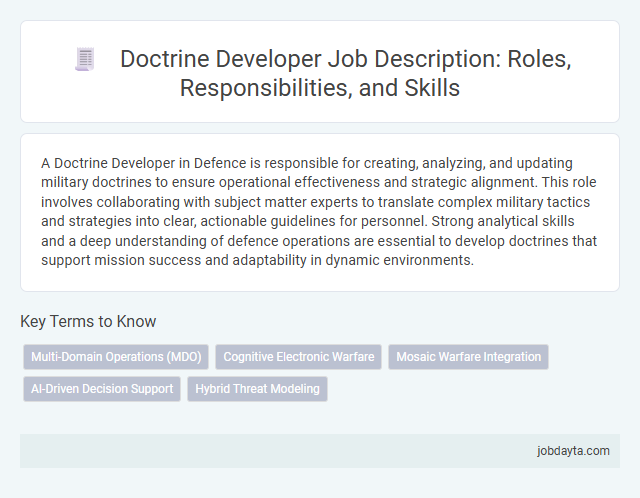Image resolution: width=640 pixels, height=498 pixels.
Task: Click the Doctrine Developer Job Description heading
Action: [x=345, y=73]
